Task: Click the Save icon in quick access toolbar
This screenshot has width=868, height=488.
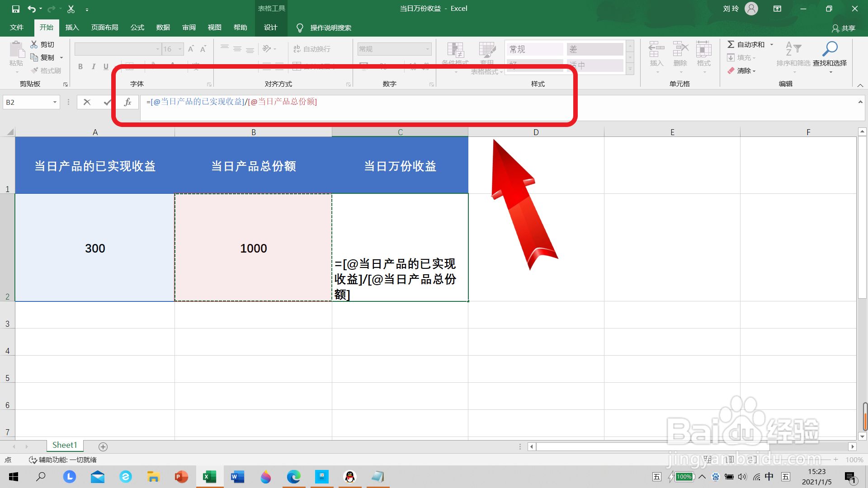Action: pyautogui.click(x=15, y=9)
